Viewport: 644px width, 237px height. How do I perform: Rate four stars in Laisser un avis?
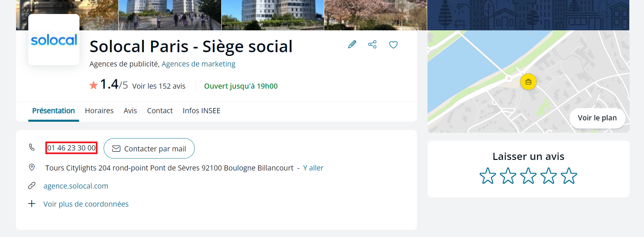pos(549,176)
